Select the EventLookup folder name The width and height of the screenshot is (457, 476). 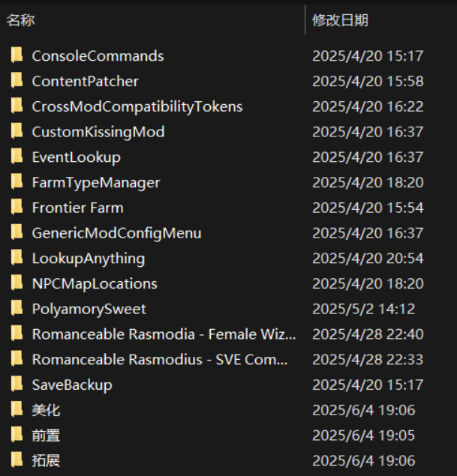click(76, 157)
